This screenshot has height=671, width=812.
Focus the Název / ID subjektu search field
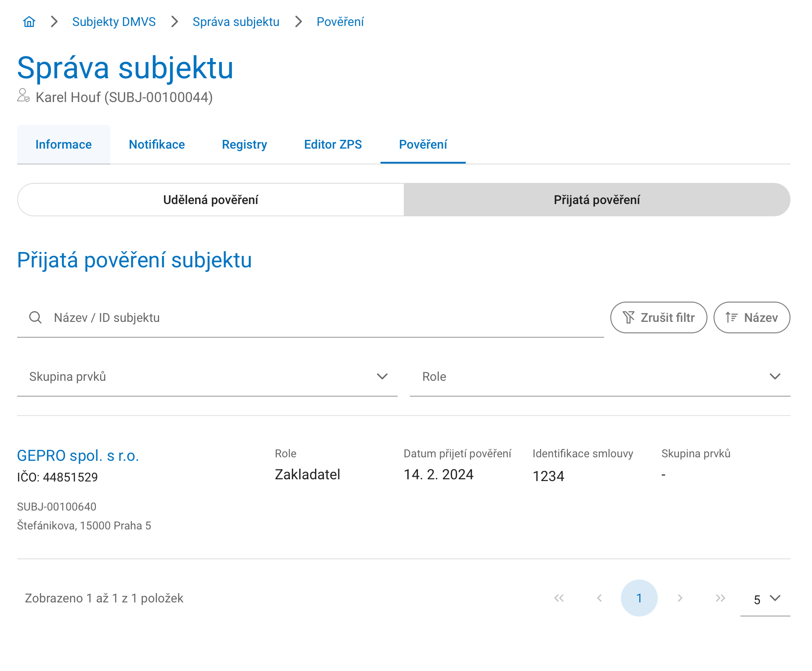310,317
